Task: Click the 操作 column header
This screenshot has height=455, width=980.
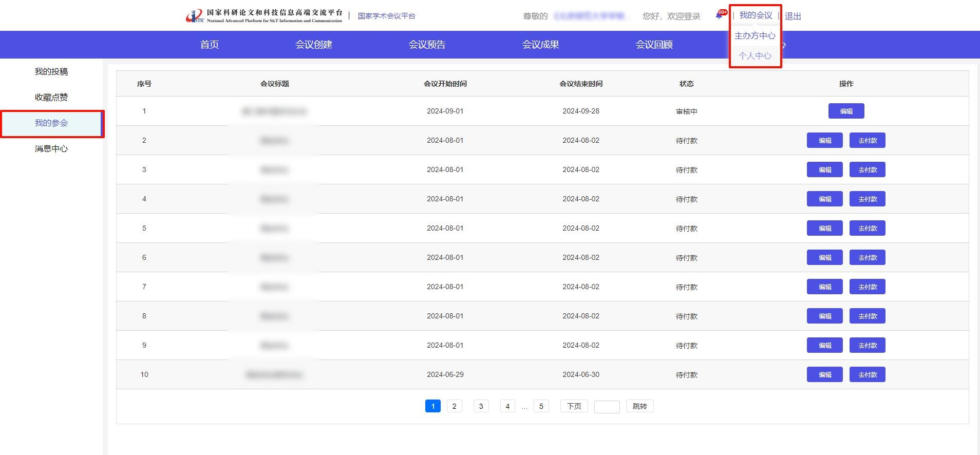Action: [846, 84]
